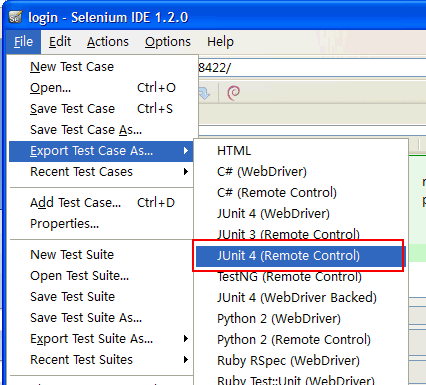This screenshot has height=385, width=426.
Task: Open the Help menu
Action: [x=220, y=42]
